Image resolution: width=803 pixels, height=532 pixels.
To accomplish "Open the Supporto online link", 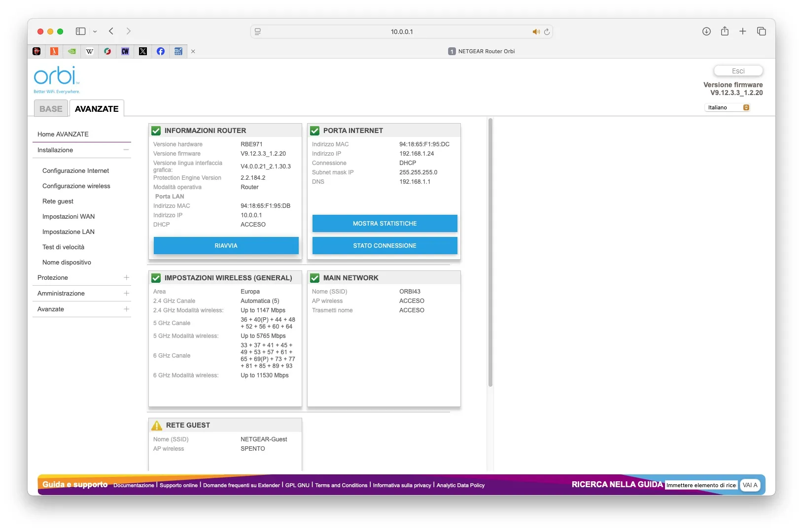I will pos(178,486).
